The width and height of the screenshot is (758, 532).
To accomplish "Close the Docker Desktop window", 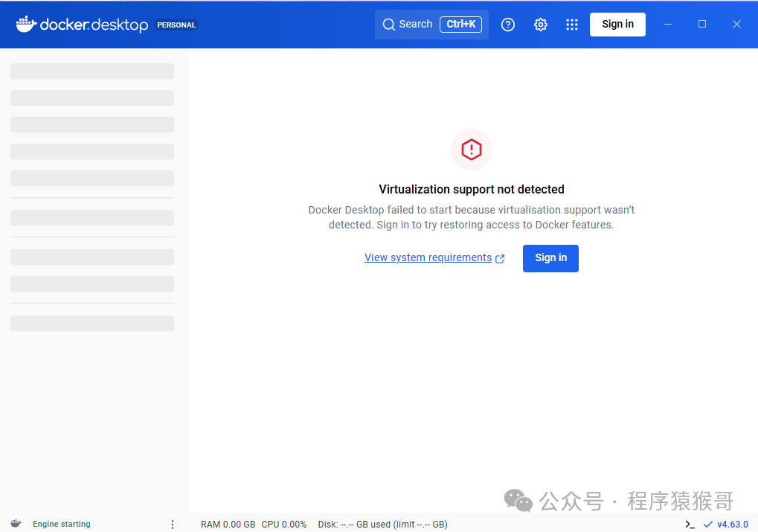I will coord(736,25).
